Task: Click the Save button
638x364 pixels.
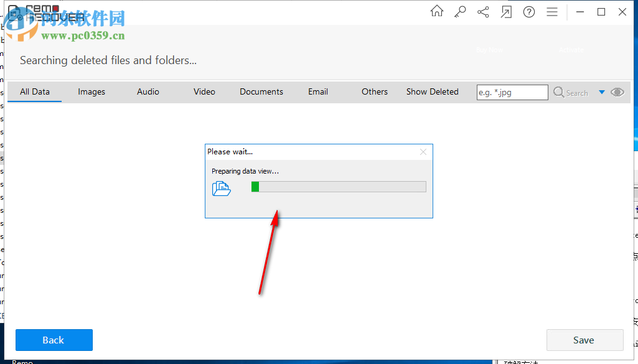Action: pos(584,340)
